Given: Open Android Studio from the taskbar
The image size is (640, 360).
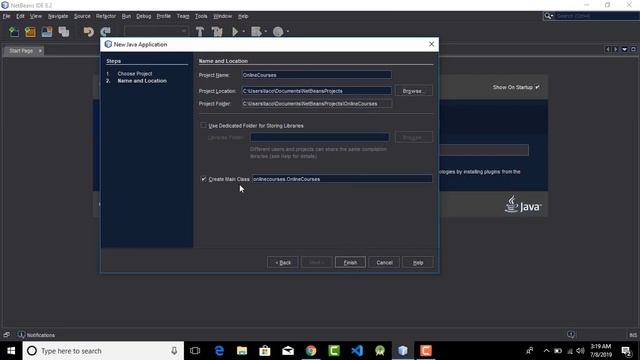Looking at the screenshot, I should coord(380,351).
